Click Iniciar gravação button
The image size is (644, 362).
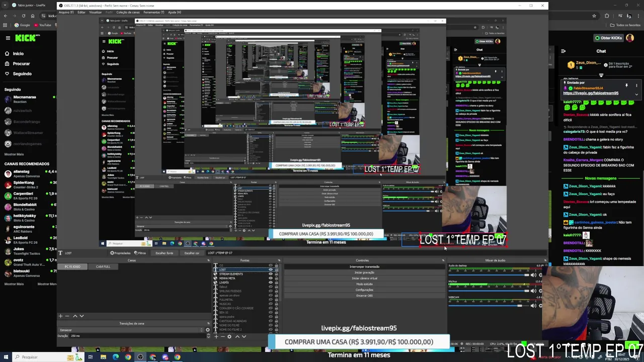coord(364,273)
